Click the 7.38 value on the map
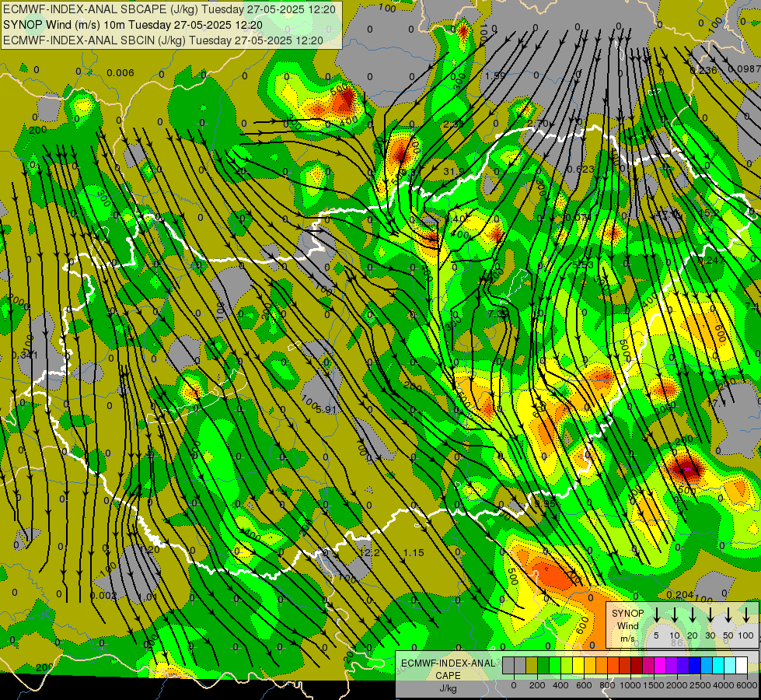 click(x=498, y=313)
